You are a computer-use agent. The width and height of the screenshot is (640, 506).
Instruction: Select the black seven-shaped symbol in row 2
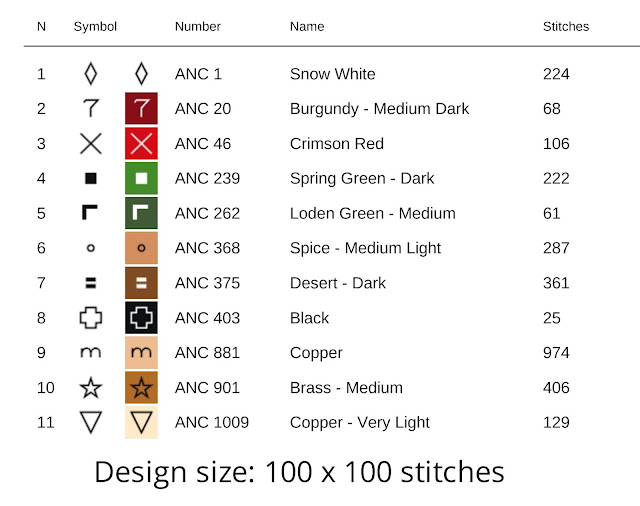point(91,109)
